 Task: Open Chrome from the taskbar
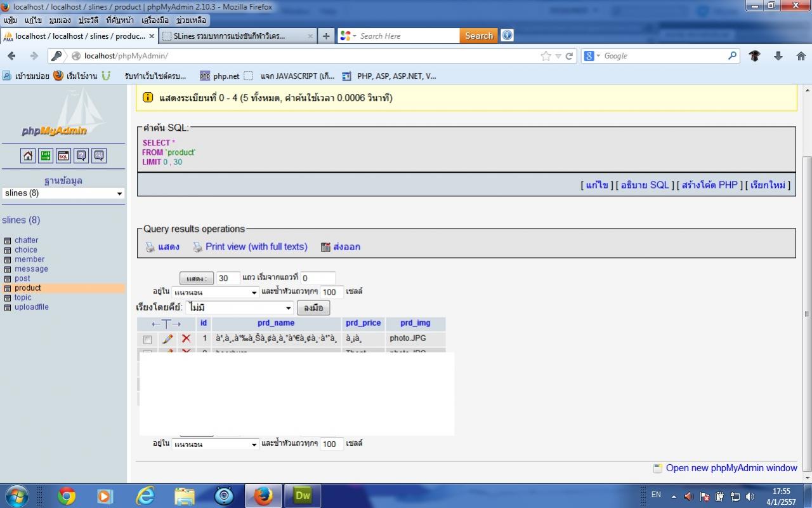[x=67, y=495]
